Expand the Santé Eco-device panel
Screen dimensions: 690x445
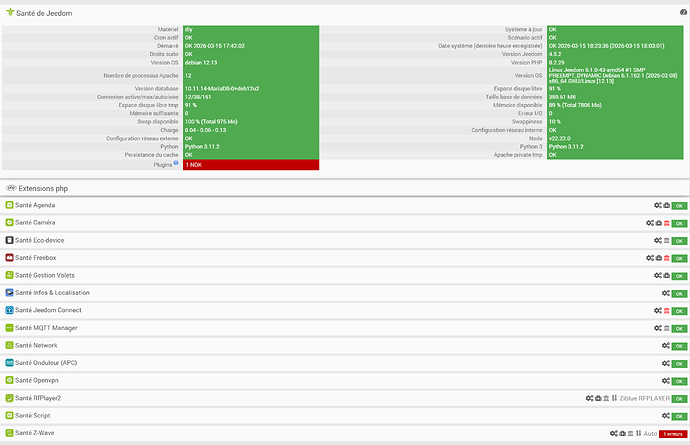pyautogui.click(x=40, y=240)
